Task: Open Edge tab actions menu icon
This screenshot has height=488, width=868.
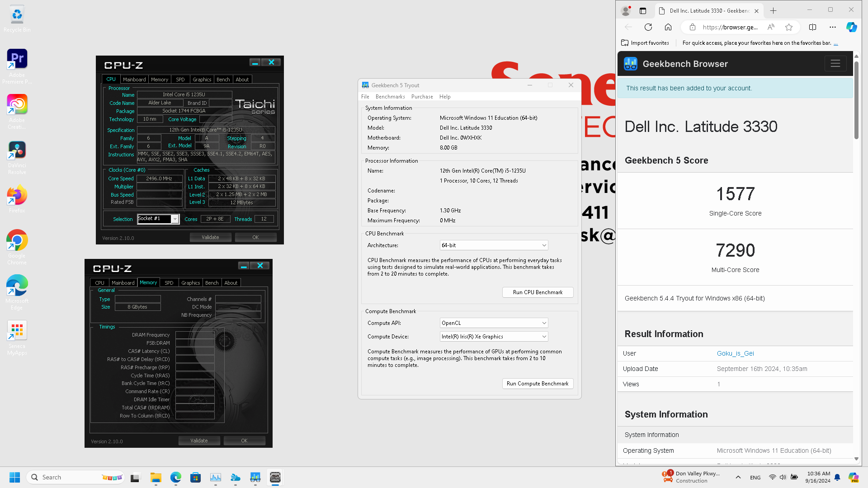Action: [x=643, y=10]
